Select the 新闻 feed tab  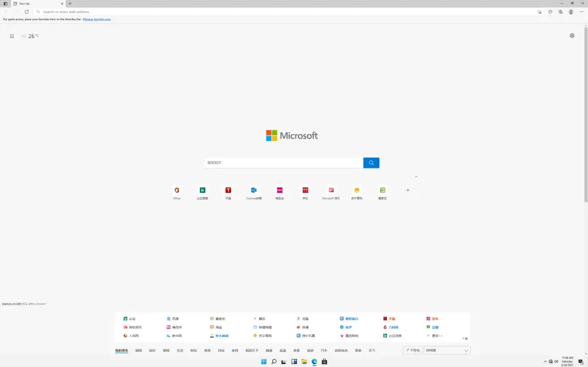[x=139, y=351]
